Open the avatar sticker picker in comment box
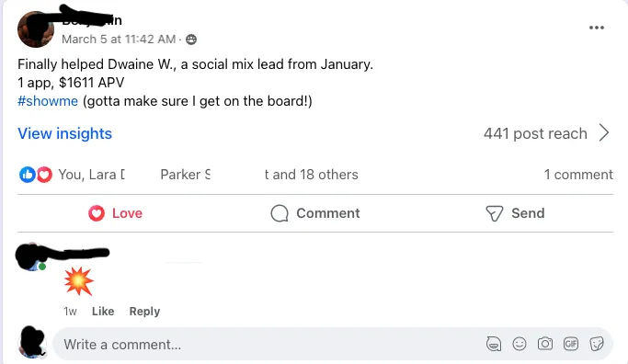The image size is (628, 364). [494, 344]
